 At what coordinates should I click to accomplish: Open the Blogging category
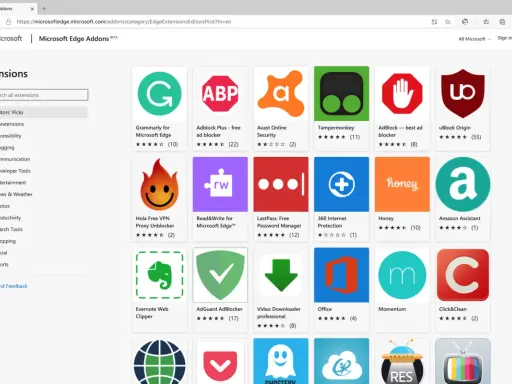pos(7,147)
